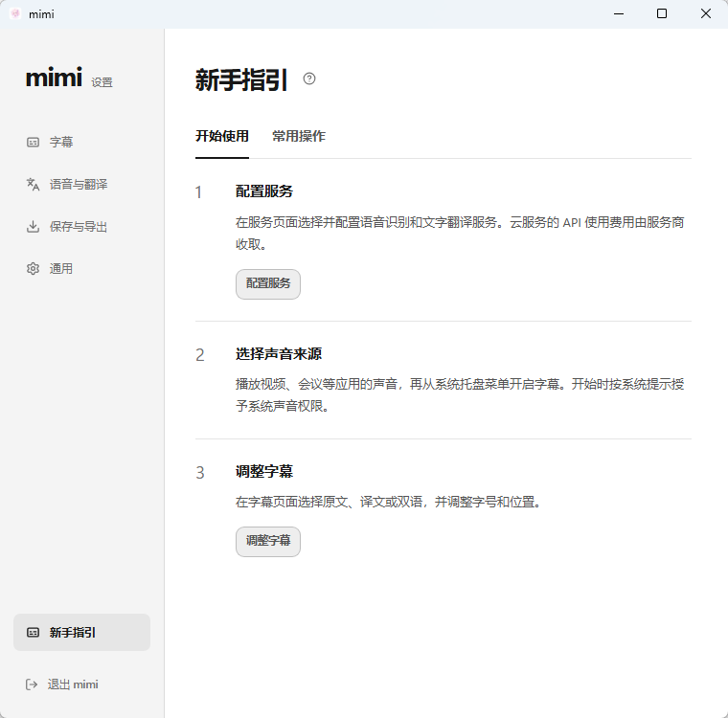This screenshot has height=718, width=728.
Task: Click the help question mark next to 新手指引 heading
Action: 309,79
